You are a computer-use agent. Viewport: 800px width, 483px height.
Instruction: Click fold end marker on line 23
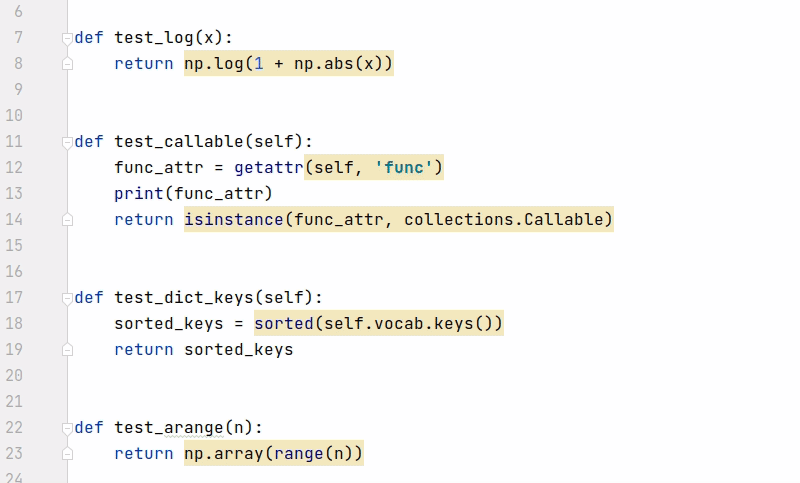pos(67,454)
